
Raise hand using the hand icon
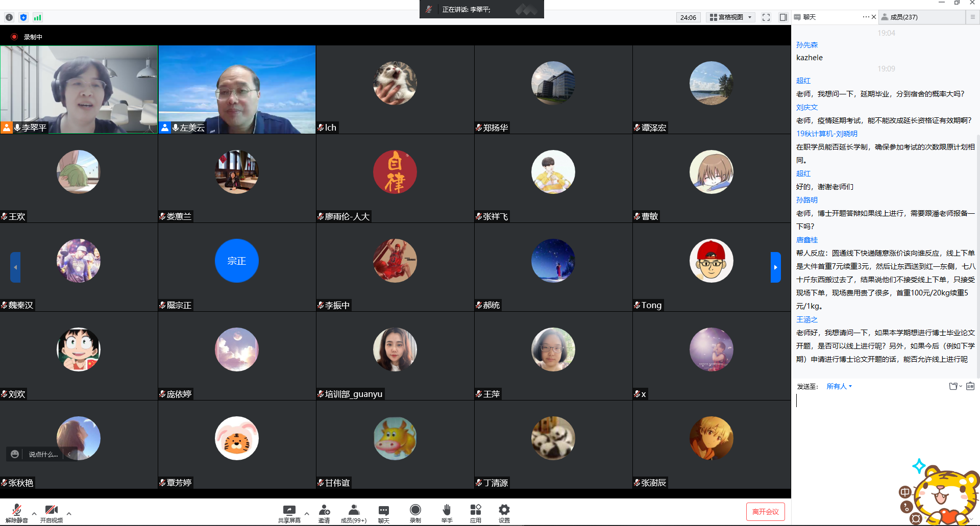(447, 512)
